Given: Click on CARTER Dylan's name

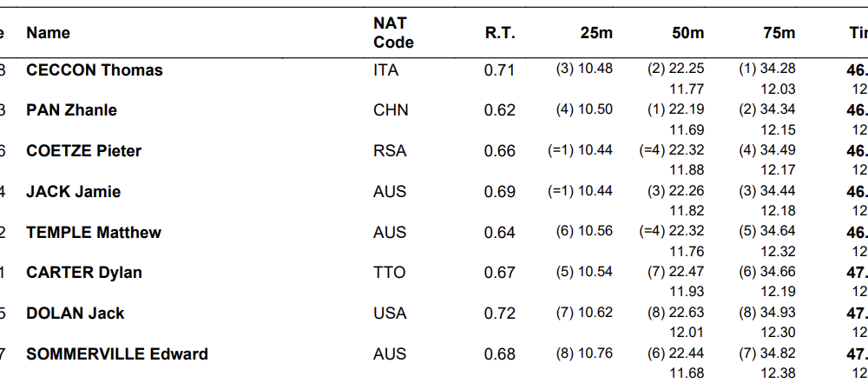Looking at the screenshot, I should coord(84,273).
